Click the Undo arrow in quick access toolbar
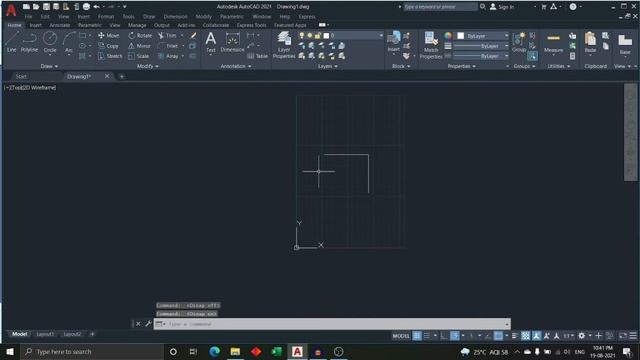Screen dimensions: 640x360 (96, 7)
